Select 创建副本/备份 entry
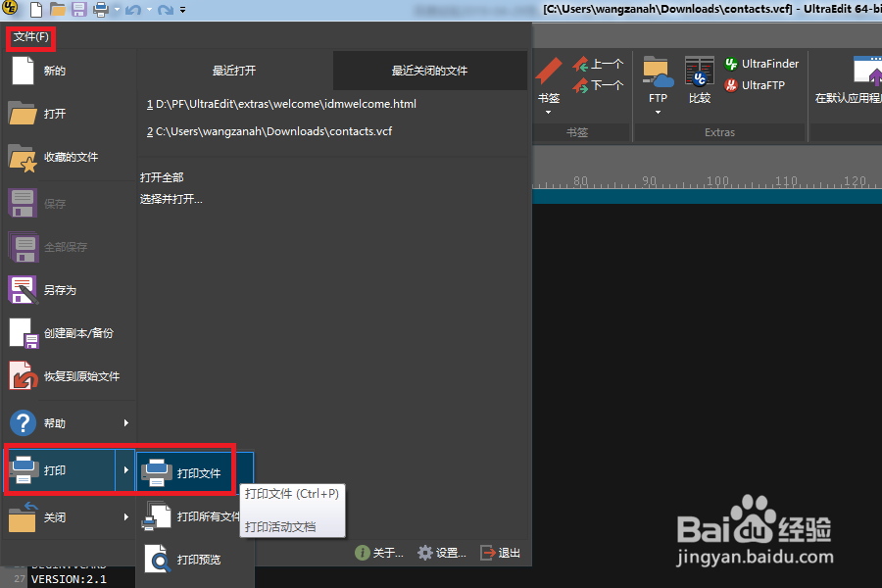The width and height of the screenshot is (882, 588). click(x=69, y=333)
